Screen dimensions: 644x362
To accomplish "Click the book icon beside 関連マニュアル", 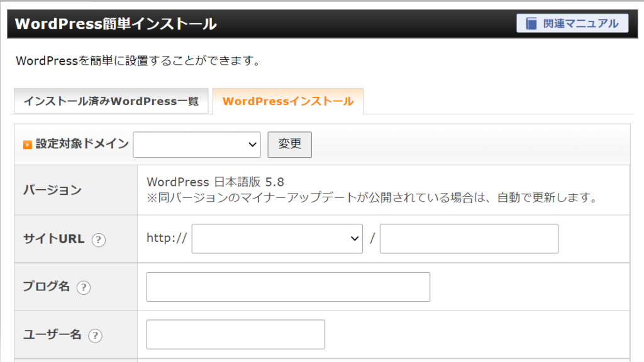I will tap(532, 24).
